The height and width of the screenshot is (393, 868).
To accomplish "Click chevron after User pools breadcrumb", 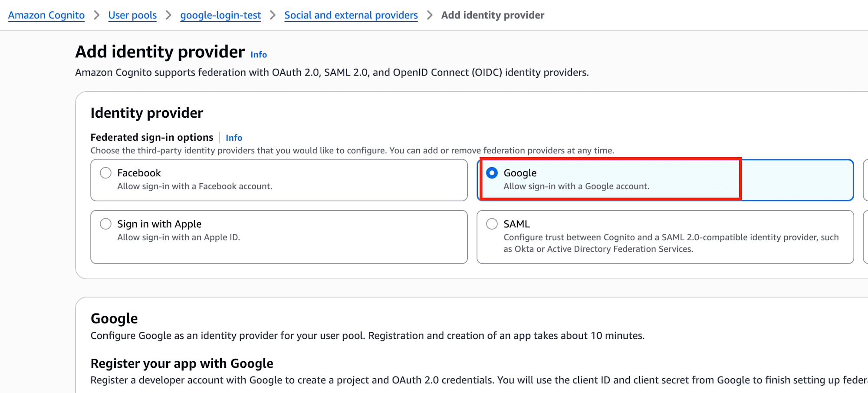I will pos(168,15).
